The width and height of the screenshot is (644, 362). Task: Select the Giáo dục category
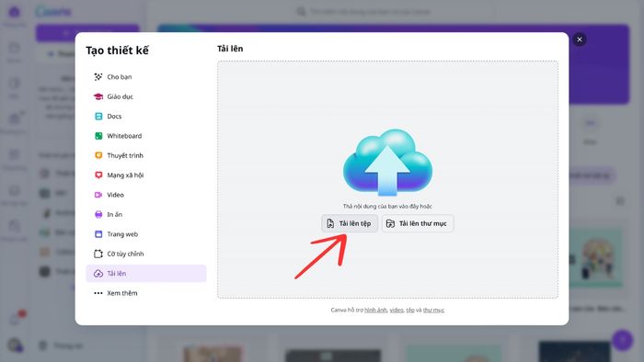[x=146, y=96]
